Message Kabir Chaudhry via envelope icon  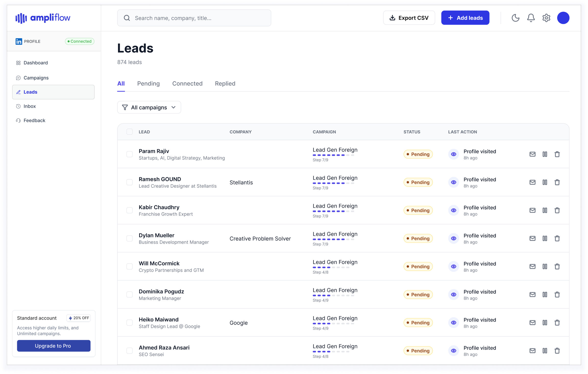[532, 210]
